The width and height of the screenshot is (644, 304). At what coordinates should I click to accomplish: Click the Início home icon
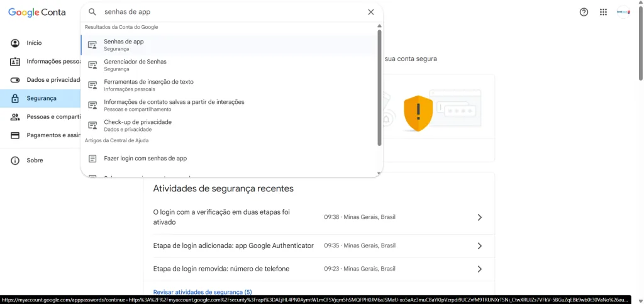point(15,43)
